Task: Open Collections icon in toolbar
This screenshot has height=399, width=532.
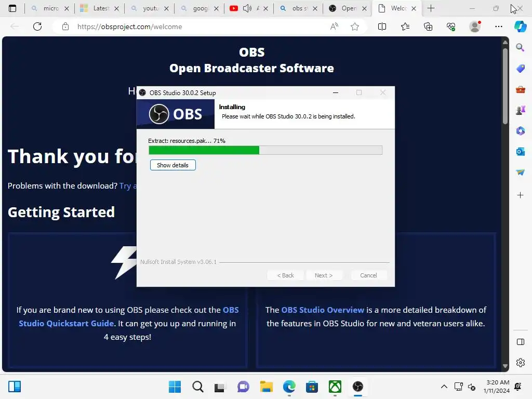Action: pyautogui.click(x=428, y=26)
